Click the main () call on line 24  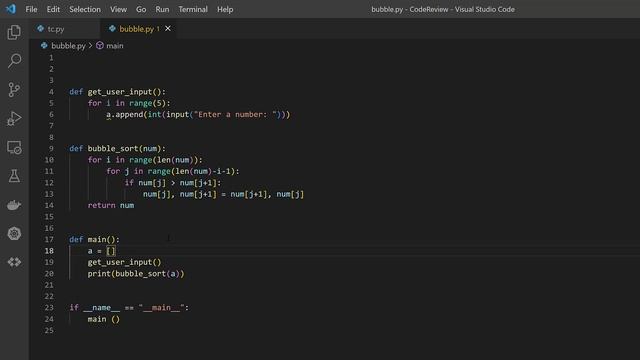point(104,319)
